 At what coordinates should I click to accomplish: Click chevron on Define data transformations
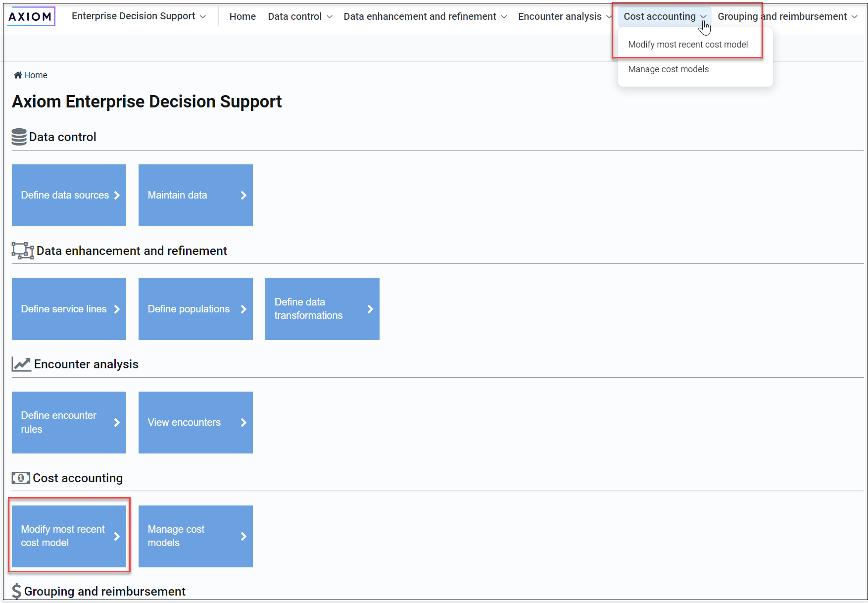click(370, 309)
